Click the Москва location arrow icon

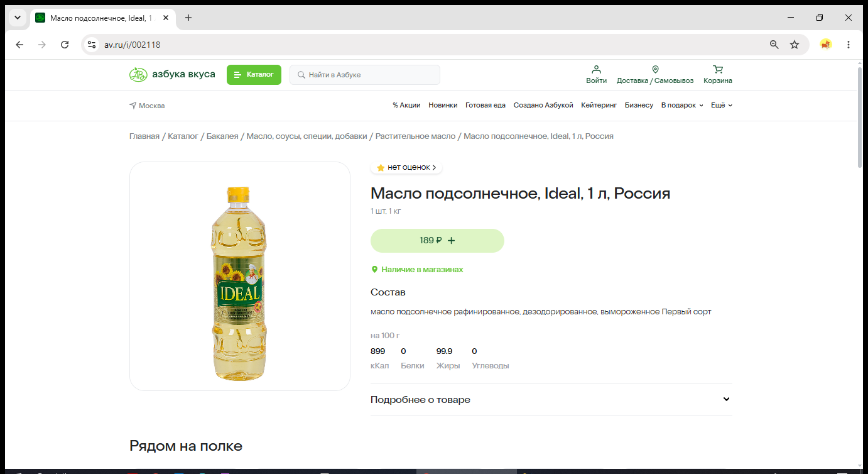133,106
